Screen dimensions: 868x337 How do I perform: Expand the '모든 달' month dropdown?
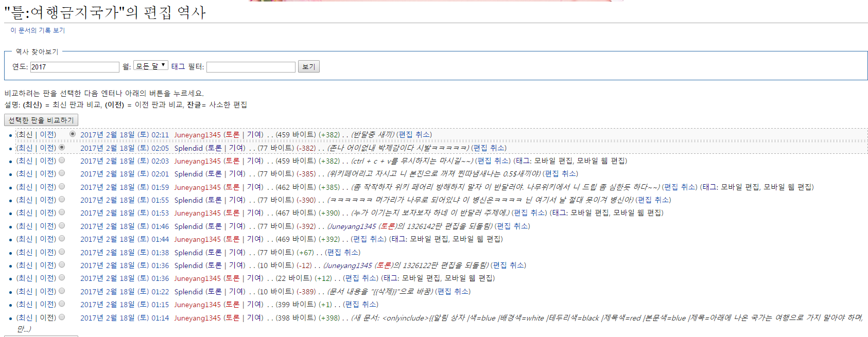tap(150, 65)
